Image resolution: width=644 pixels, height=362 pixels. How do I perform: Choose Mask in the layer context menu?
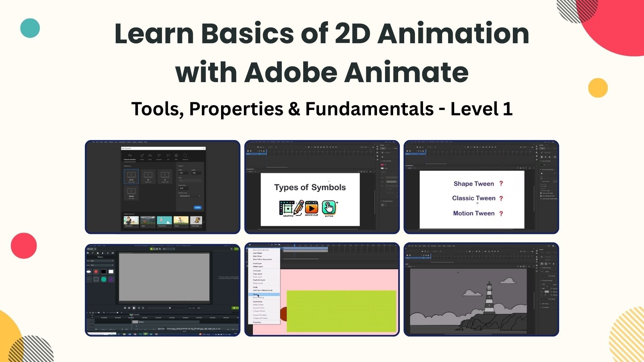[x=256, y=294]
